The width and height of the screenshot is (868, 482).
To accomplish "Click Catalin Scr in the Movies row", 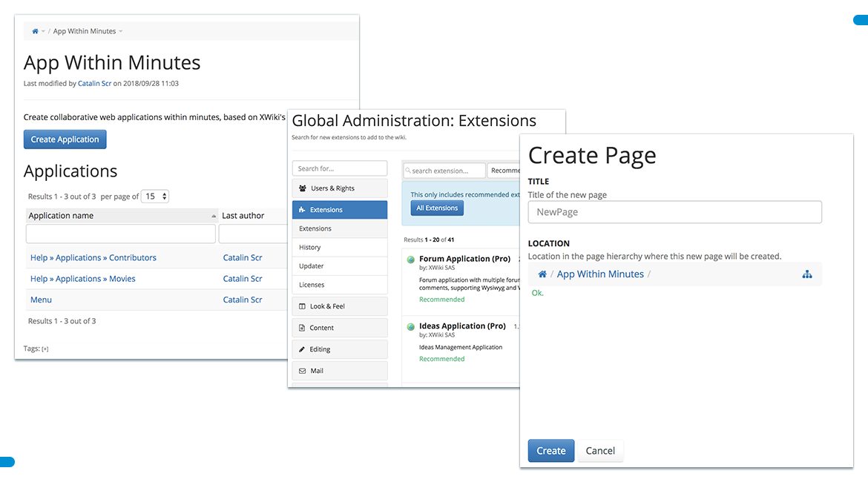I will click(243, 279).
